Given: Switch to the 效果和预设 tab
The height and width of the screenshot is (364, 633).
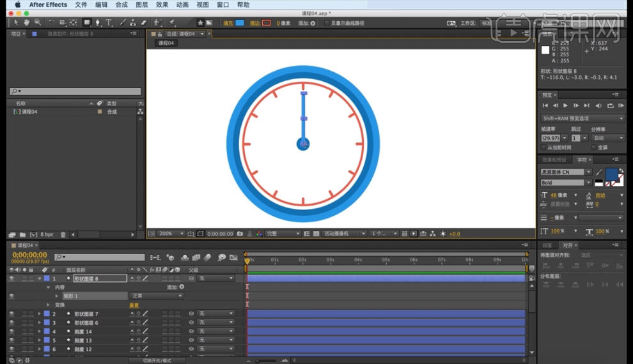Looking at the screenshot, I should (554, 160).
